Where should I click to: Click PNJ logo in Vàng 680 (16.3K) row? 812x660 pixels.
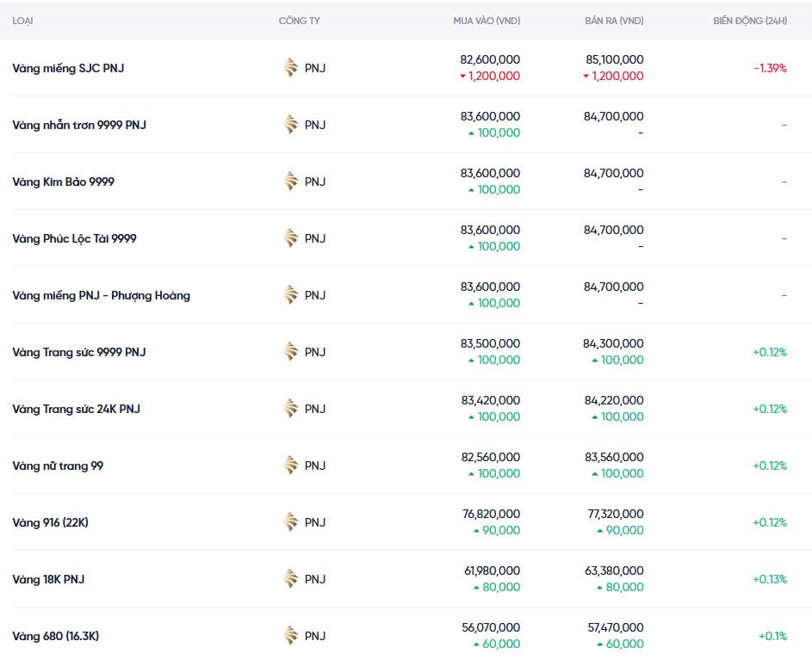[x=291, y=636]
